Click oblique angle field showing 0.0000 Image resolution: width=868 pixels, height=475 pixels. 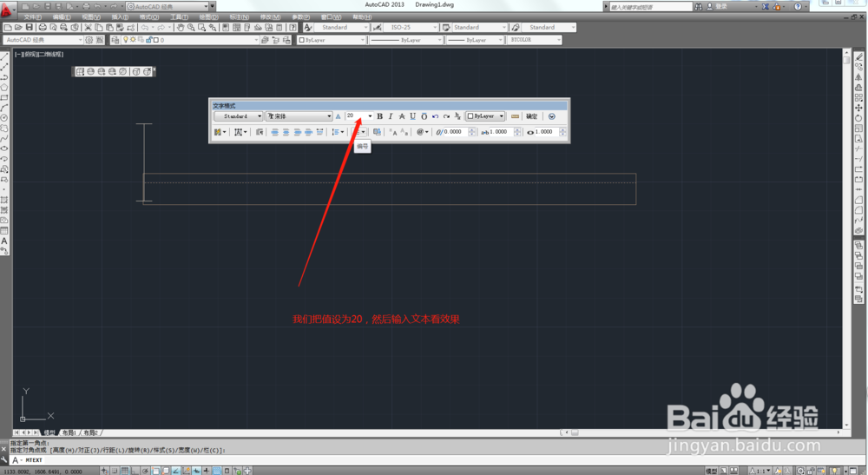click(455, 132)
